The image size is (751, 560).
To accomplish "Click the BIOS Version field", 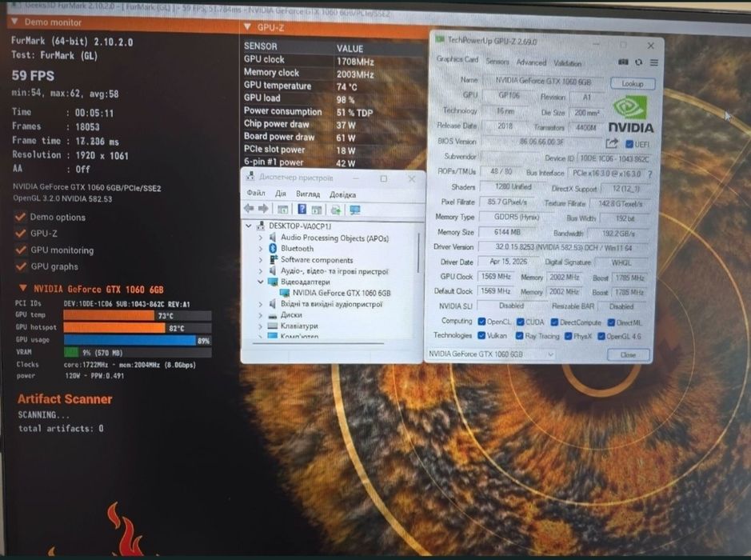I will click(x=541, y=142).
